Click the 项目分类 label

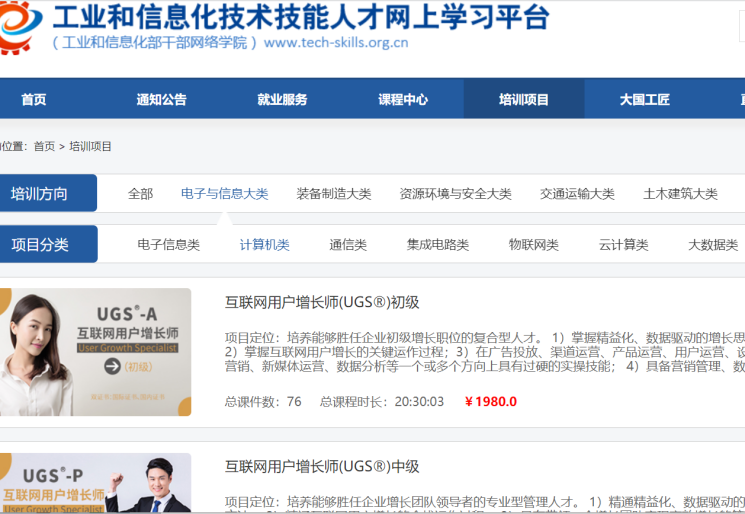tap(48, 244)
